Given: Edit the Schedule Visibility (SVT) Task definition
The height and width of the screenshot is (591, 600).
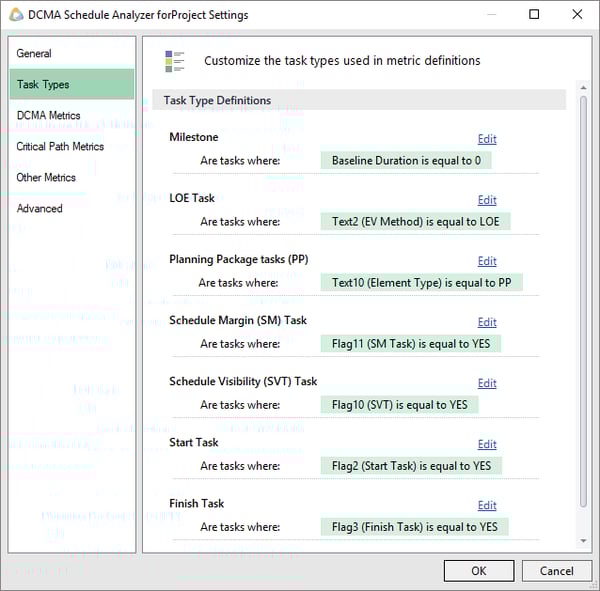Looking at the screenshot, I should pyautogui.click(x=487, y=383).
